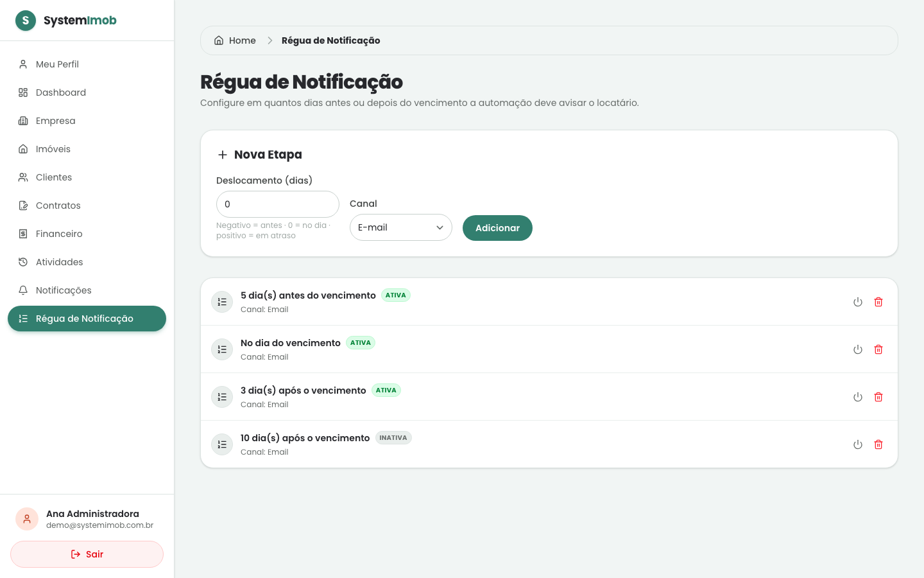The image size is (924, 578).
Task: Open Meu Perfil in the sidebar
Action: coord(87,64)
